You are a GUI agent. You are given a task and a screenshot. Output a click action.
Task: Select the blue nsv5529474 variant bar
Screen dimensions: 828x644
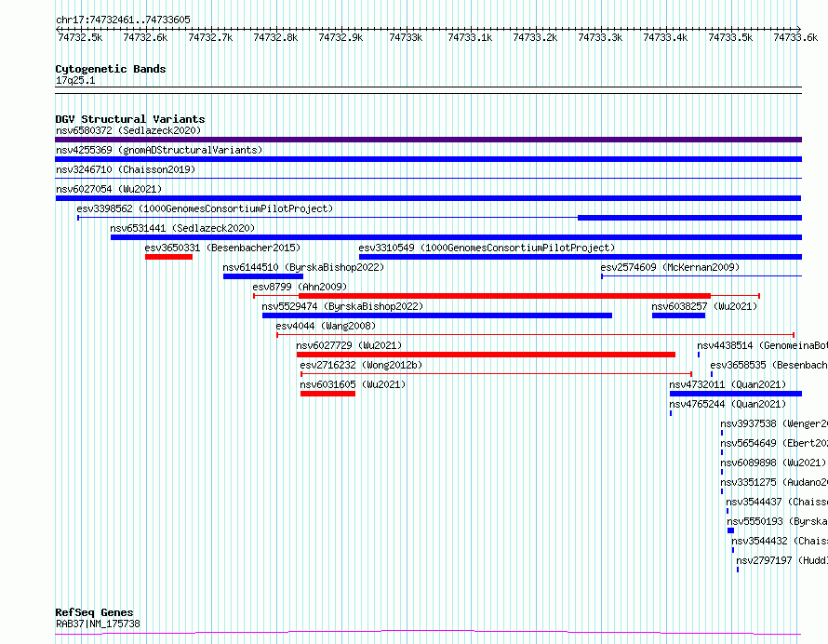437,315
